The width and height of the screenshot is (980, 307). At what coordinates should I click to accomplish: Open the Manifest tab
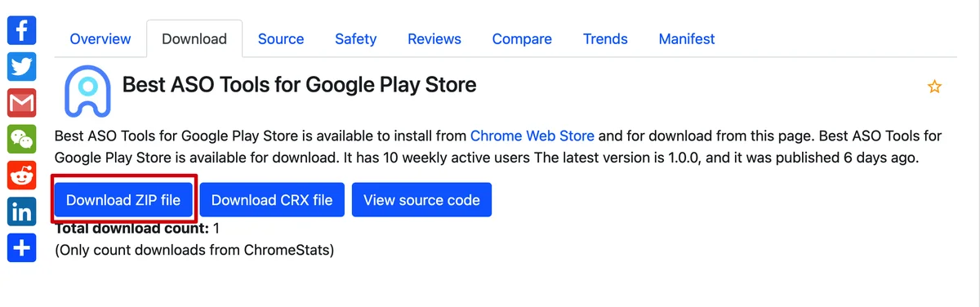687,39
